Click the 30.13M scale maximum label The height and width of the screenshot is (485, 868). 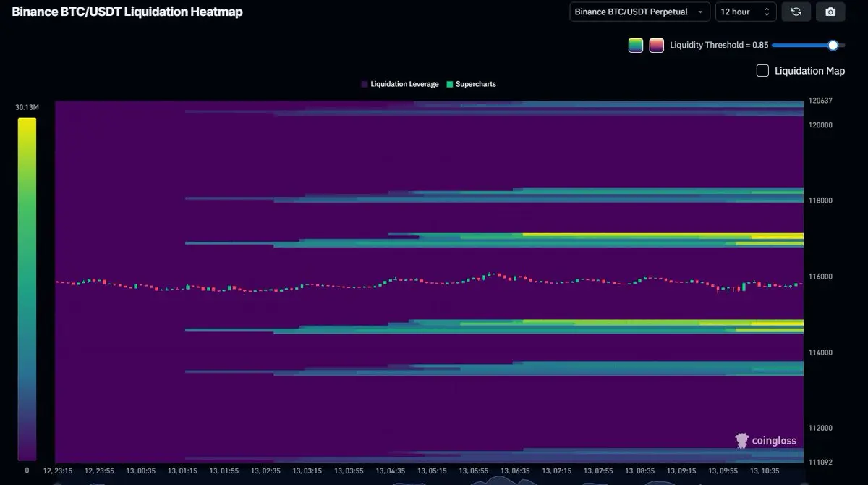(27, 108)
